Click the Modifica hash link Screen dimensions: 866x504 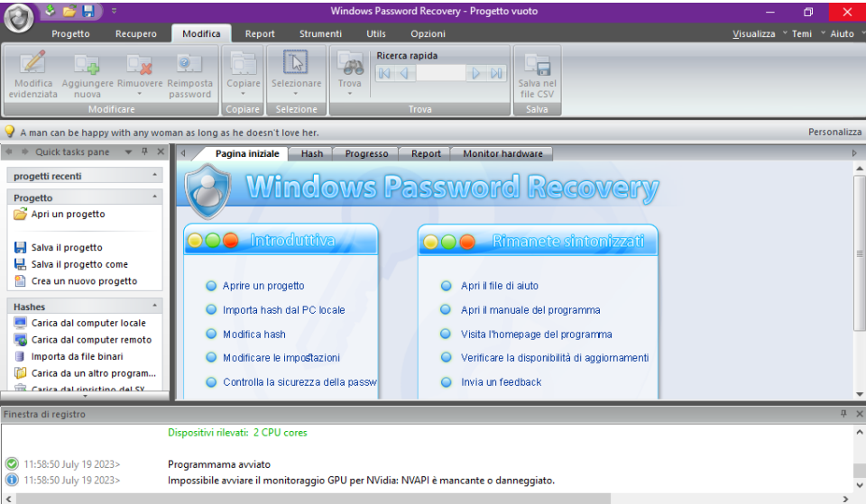point(254,334)
